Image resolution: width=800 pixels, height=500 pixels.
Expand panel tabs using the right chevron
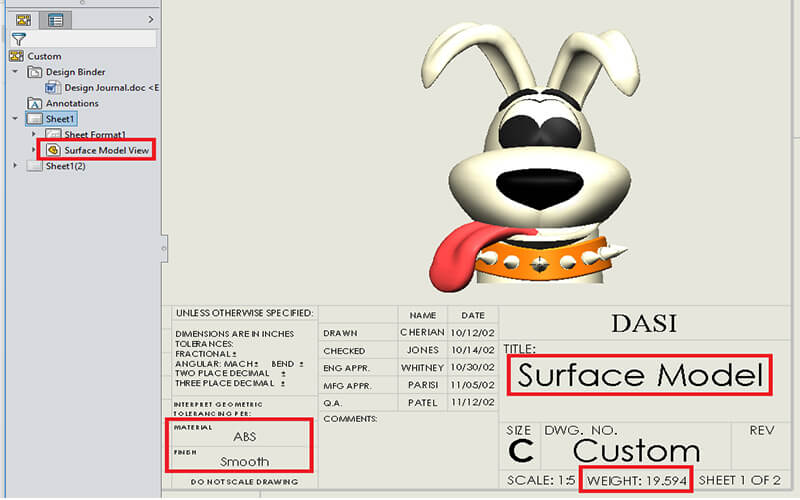[150, 19]
